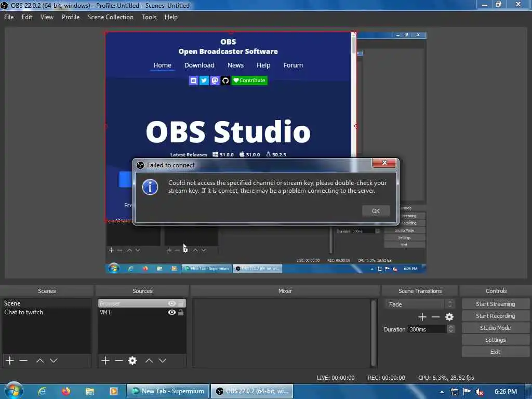Click Exit in Controls panel
Image resolution: width=532 pixels, height=399 pixels.
point(495,352)
